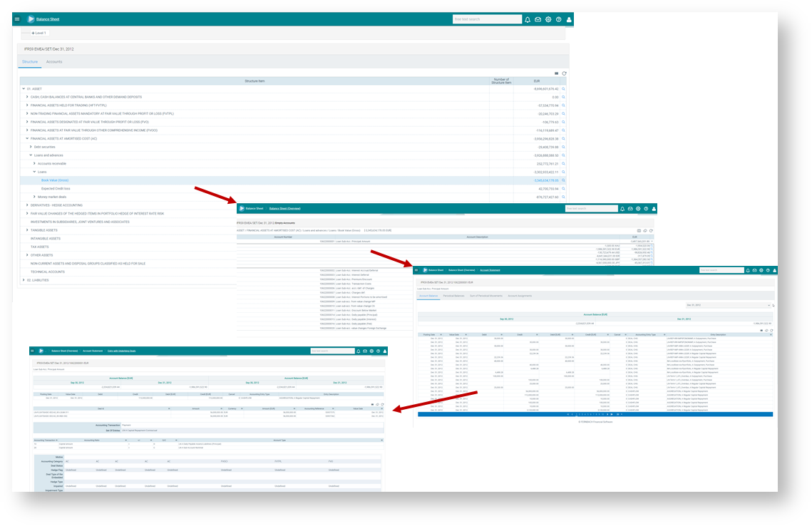Click the free text search field in main header
The image size is (812, 526).
pos(487,19)
